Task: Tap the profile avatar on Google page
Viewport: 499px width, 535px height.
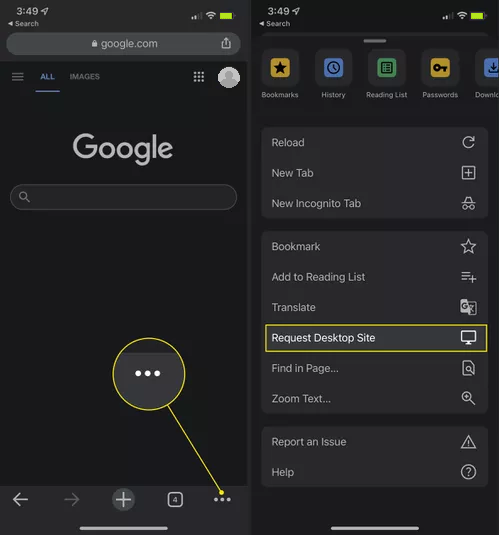Action: [x=229, y=77]
